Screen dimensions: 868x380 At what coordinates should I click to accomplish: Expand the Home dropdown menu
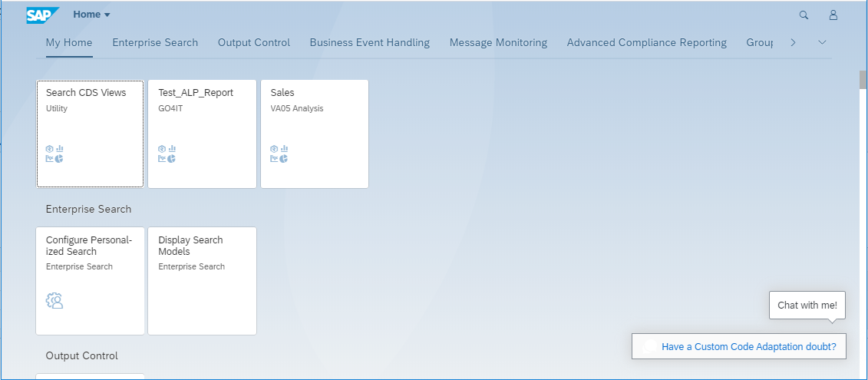point(92,15)
